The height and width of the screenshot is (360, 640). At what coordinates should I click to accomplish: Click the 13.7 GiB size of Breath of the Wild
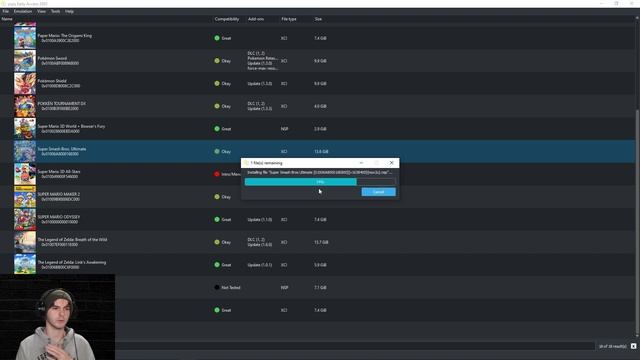321,242
